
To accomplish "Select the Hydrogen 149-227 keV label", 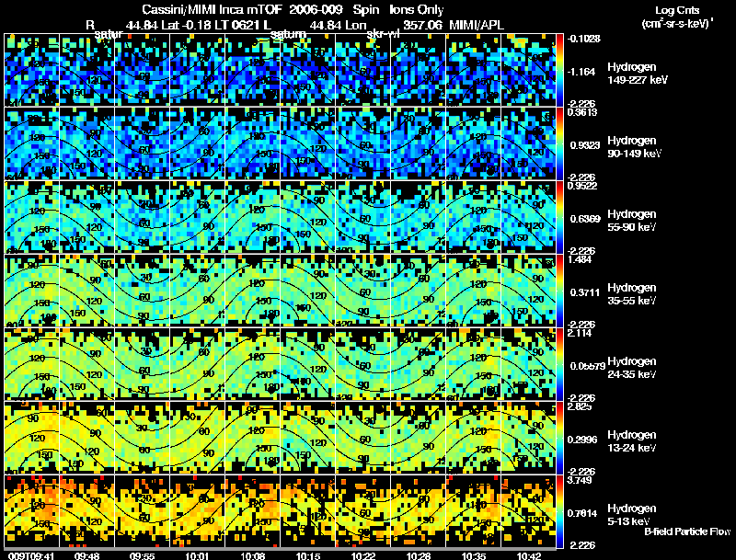I will 637,74.
